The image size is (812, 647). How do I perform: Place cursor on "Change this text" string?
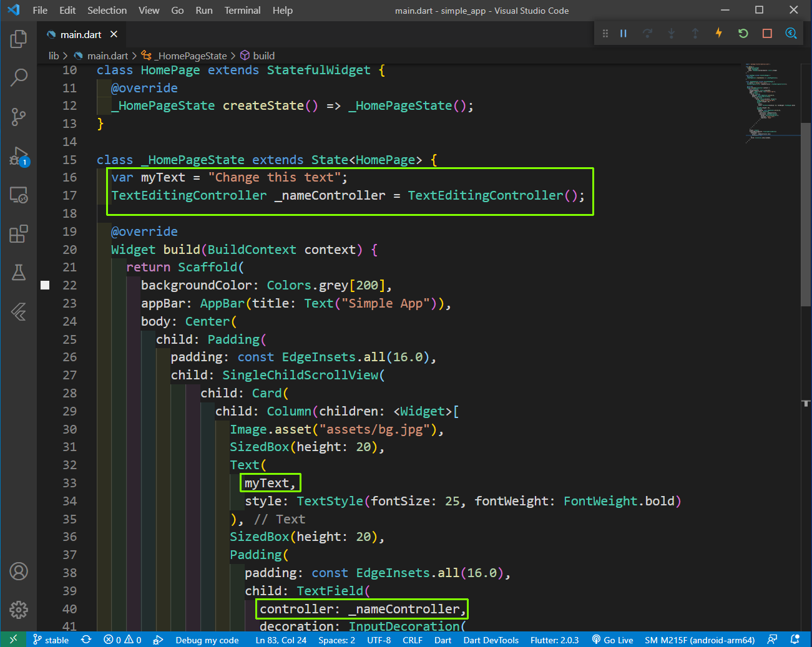(x=274, y=178)
